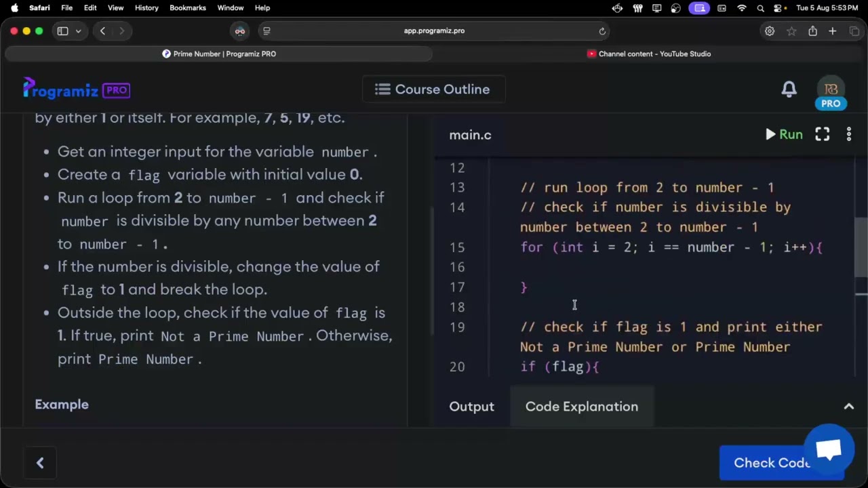868x488 pixels.
Task: Open the View menu
Action: (x=116, y=8)
